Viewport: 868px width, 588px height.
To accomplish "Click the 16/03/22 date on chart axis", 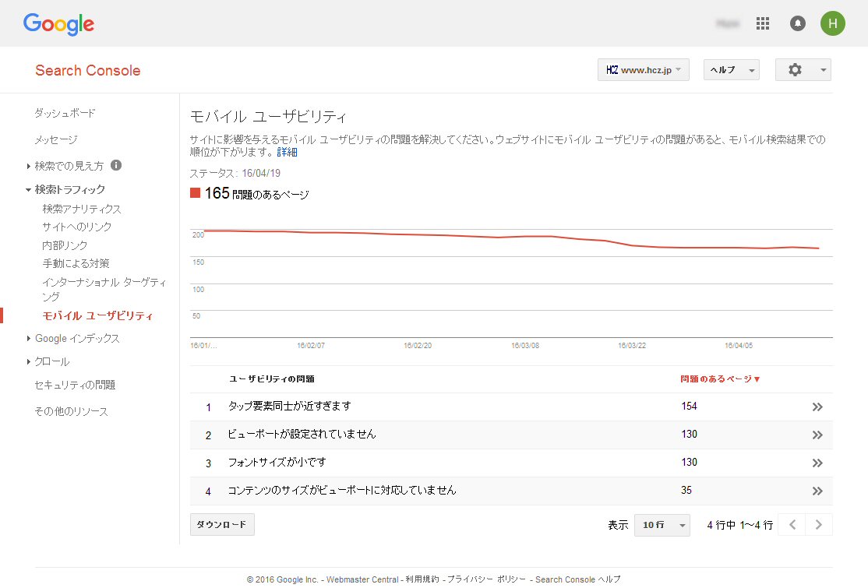I will click(632, 346).
